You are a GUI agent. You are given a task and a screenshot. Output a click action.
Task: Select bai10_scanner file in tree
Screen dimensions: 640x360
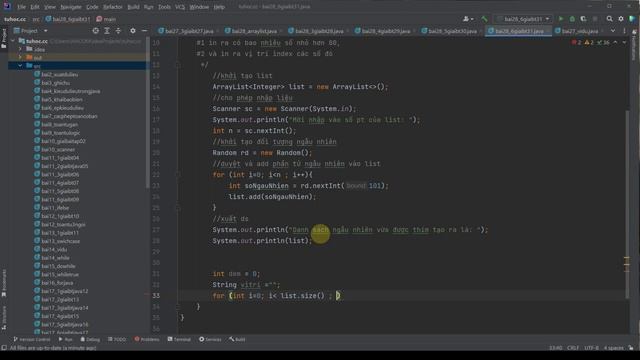[58, 149]
